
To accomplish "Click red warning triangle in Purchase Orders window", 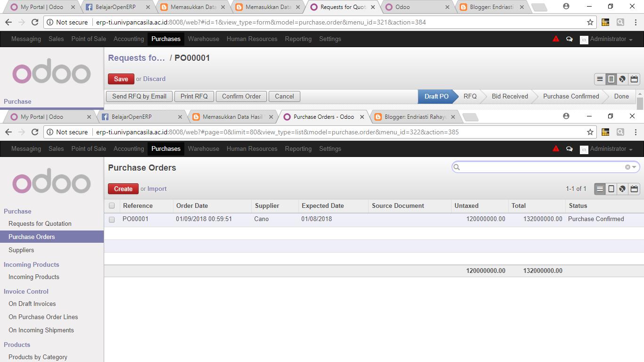I will tap(556, 149).
